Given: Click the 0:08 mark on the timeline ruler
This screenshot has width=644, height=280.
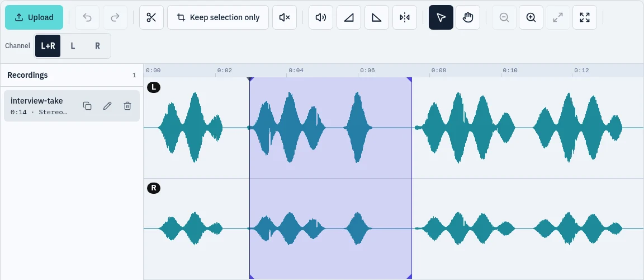Looking at the screenshot, I should (439, 71).
